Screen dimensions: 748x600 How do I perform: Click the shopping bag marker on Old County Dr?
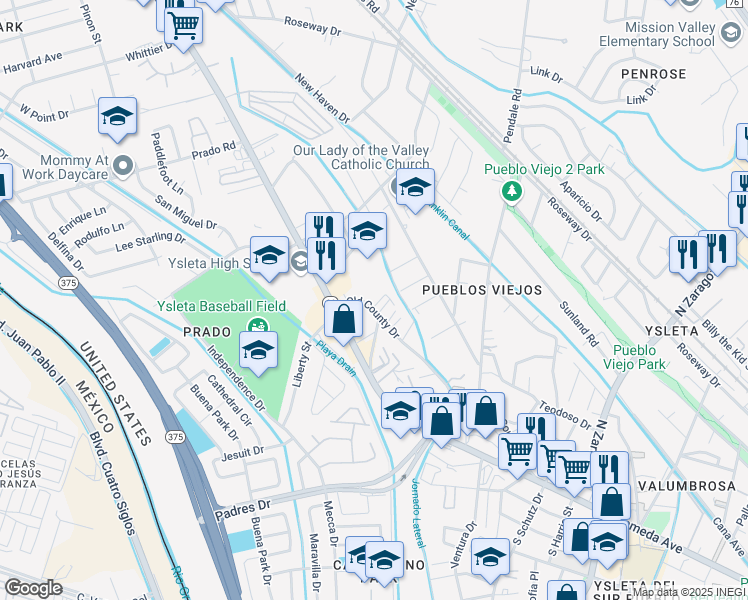[x=343, y=320]
